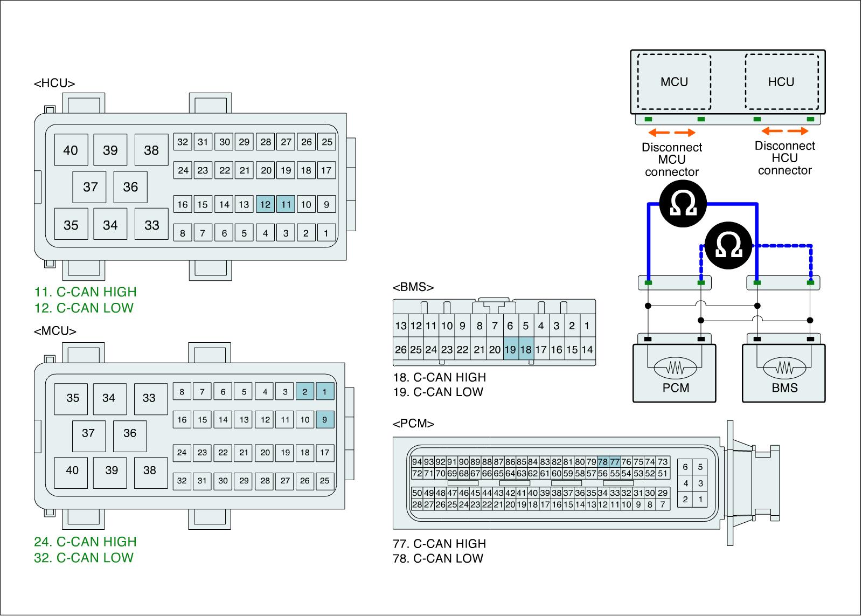Select highlighted pin 12 in the HCU connector
The height and width of the screenshot is (616, 862).
pos(265,204)
